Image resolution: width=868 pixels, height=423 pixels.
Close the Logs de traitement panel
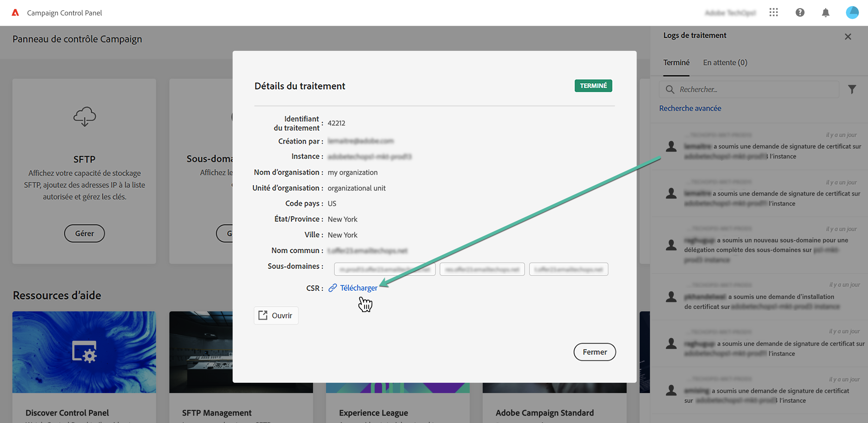point(848,36)
